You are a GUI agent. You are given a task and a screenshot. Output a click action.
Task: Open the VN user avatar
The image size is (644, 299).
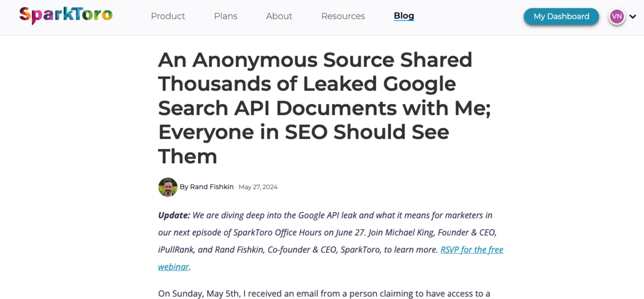click(617, 17)
